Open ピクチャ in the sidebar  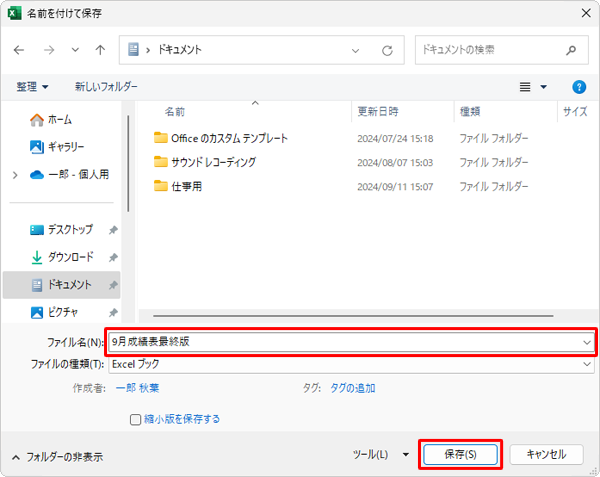click(x=54, y=313)
